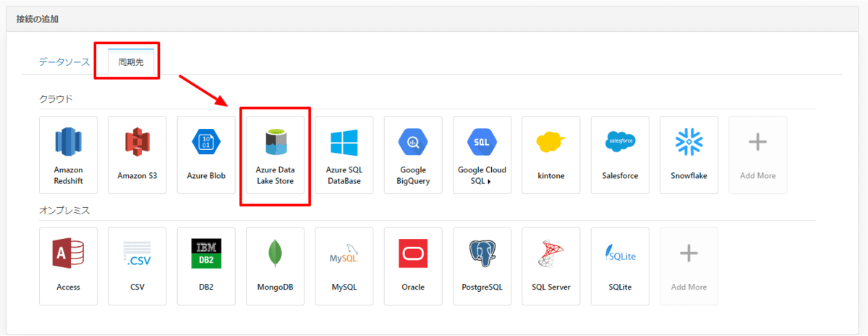The image size is (868, 336).
Task: Select Azure Data Lake Store destination
Action: 275,155
